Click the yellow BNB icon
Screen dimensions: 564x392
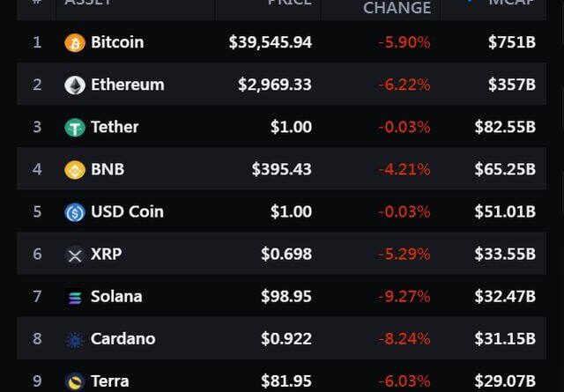(x=75, y=169)
